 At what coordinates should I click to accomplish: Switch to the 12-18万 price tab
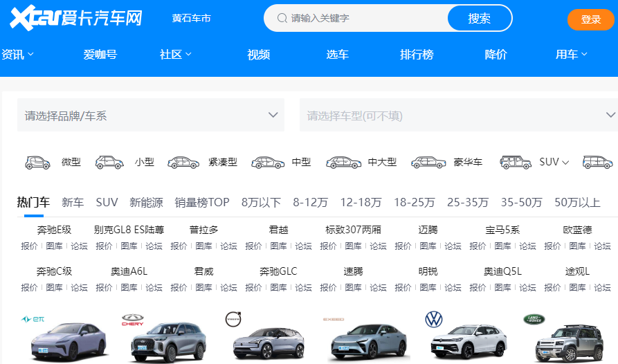[361, 203]
